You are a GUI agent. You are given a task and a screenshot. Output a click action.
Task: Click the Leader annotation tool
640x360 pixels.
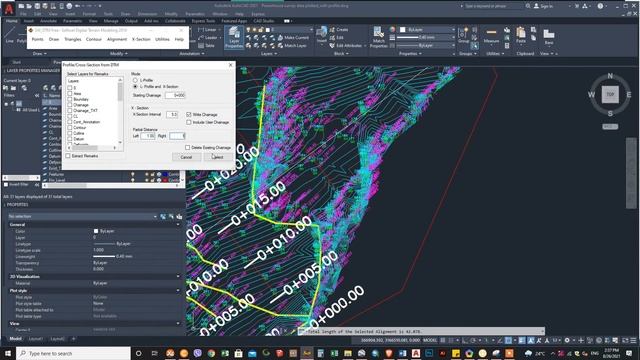tap(208, 38)
